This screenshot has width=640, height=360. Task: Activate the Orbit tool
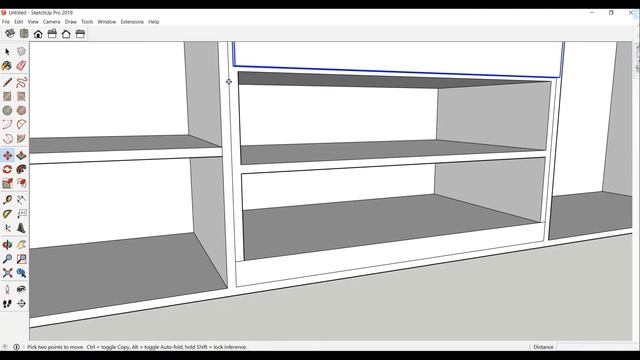click(x=7, y=245)
